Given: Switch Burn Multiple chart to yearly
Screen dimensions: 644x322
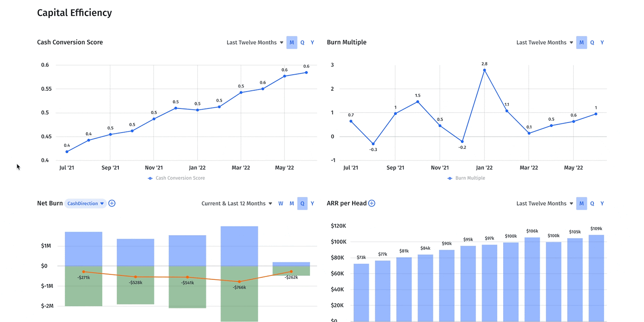Looking at the screenshot, I should tap(602, 43).
